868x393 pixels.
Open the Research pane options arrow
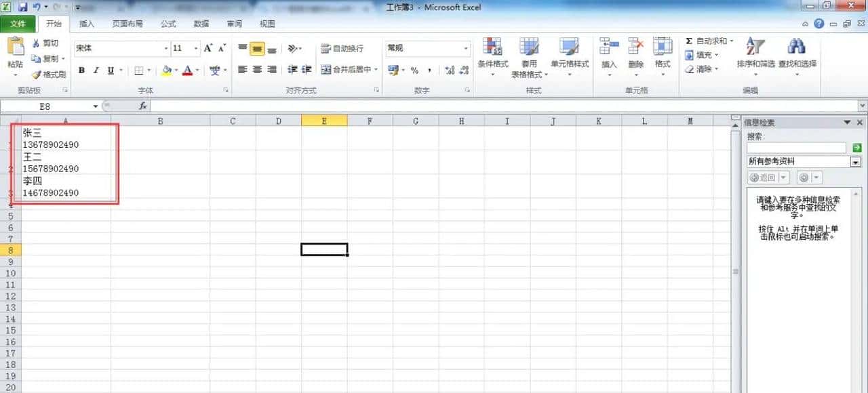pyautogui.click(x=846, y=123)
